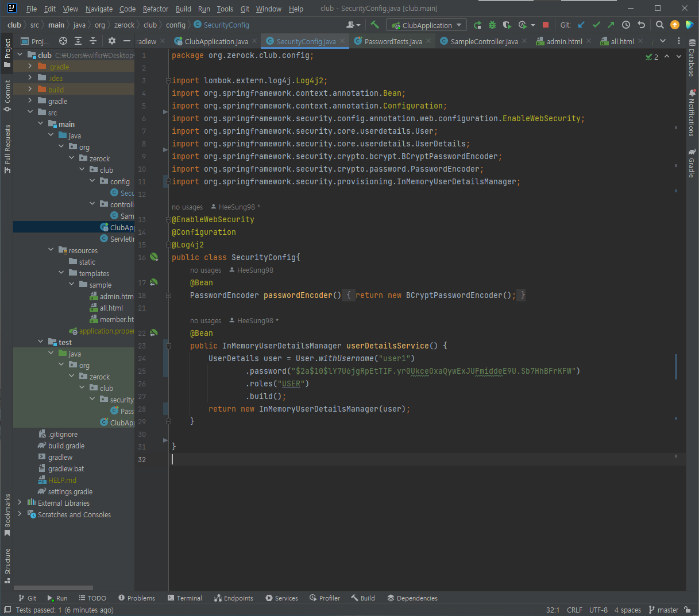Click the Run with Coverage icon
This screenshot has height=616, width=699.
pyautogui.click(x=507, y=25)
